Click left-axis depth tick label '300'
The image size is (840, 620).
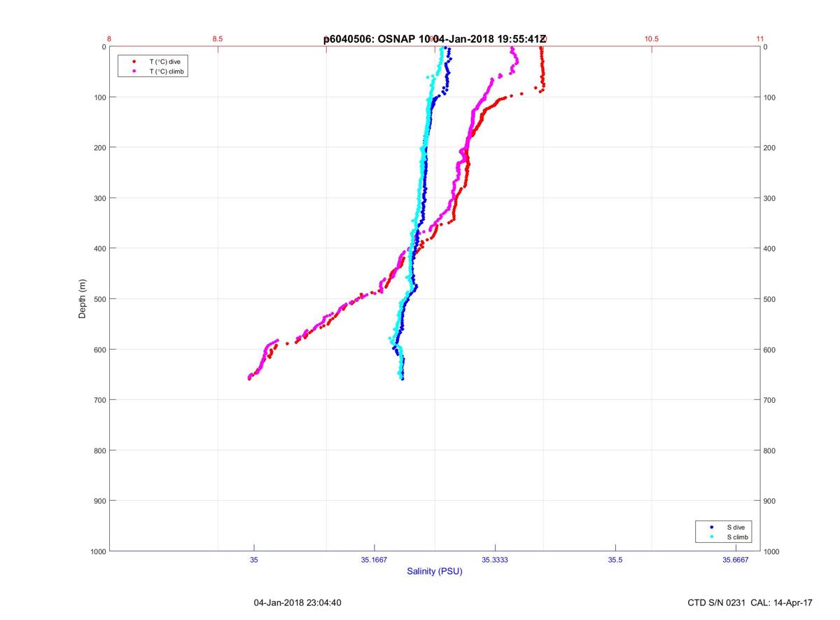99,198
